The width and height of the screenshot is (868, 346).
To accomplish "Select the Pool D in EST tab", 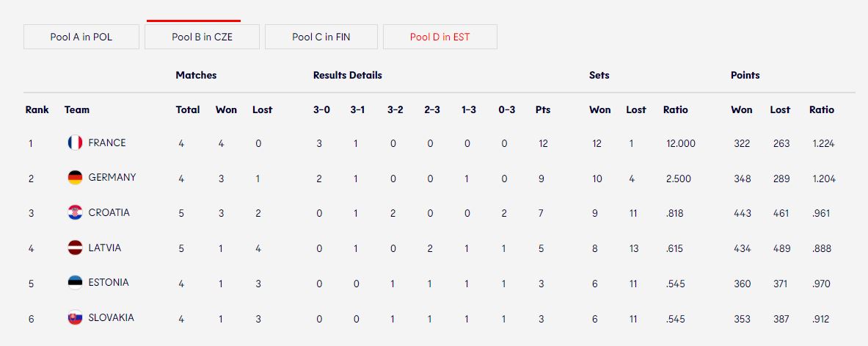I will pyautogui.click(x=440, y=37).
